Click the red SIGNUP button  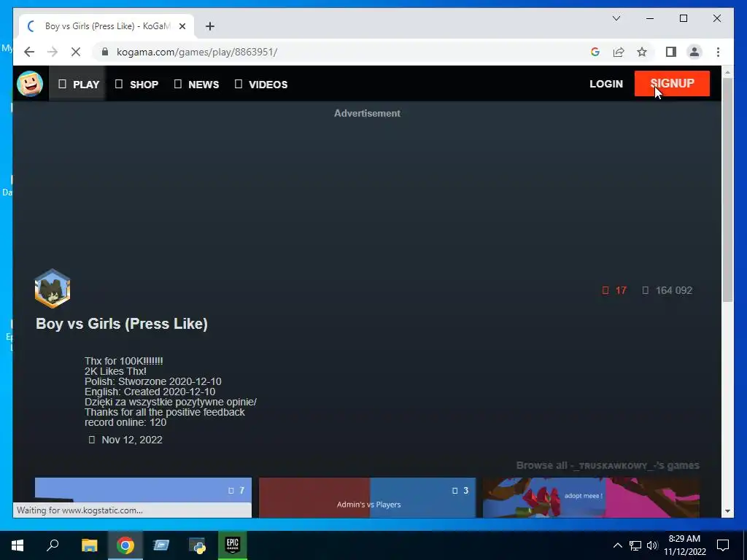point(672,83)
